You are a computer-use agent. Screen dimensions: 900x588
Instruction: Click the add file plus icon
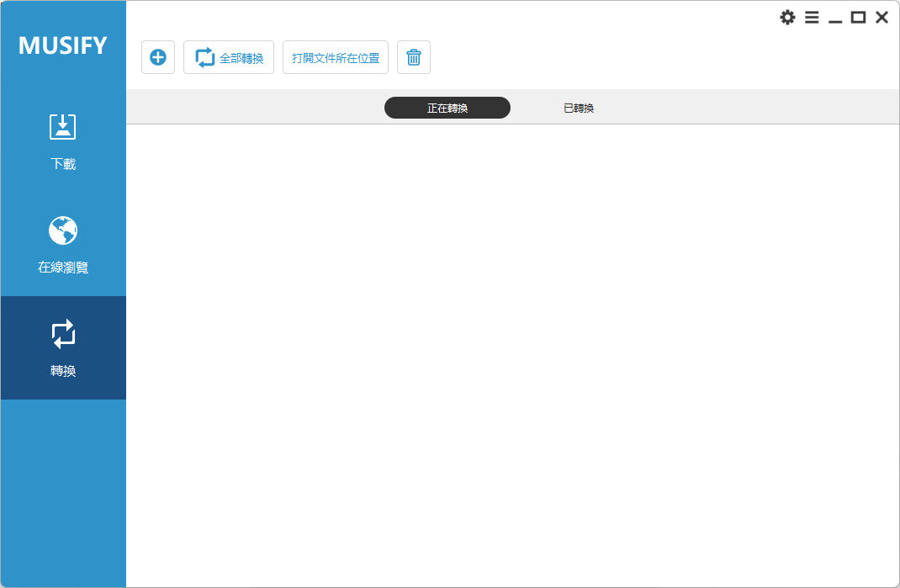point(158,57)
